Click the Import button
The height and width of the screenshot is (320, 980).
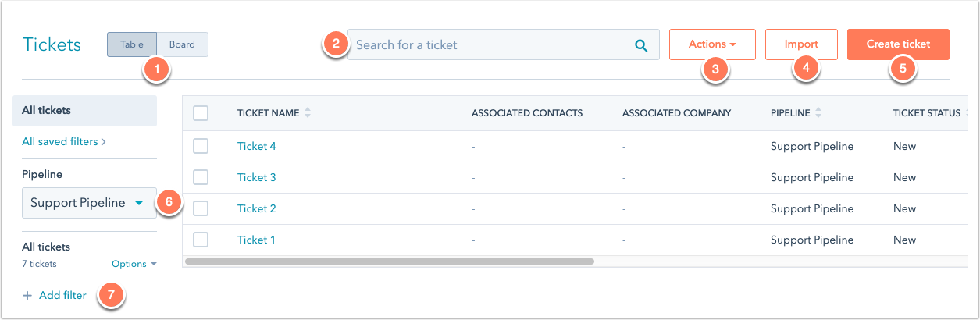(801, 44)
